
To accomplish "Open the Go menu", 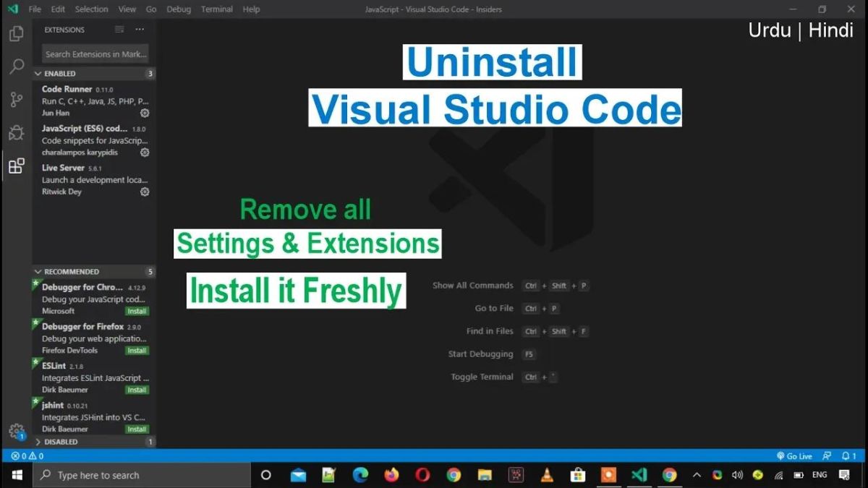I will tap(151, 9).
